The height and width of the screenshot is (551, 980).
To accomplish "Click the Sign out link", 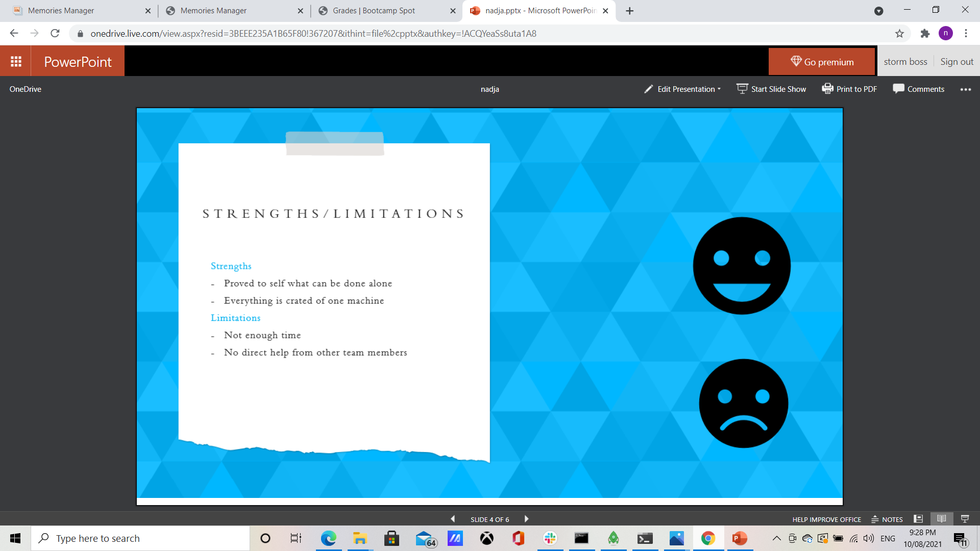I will pyautogui.click(x=957, y=62).
